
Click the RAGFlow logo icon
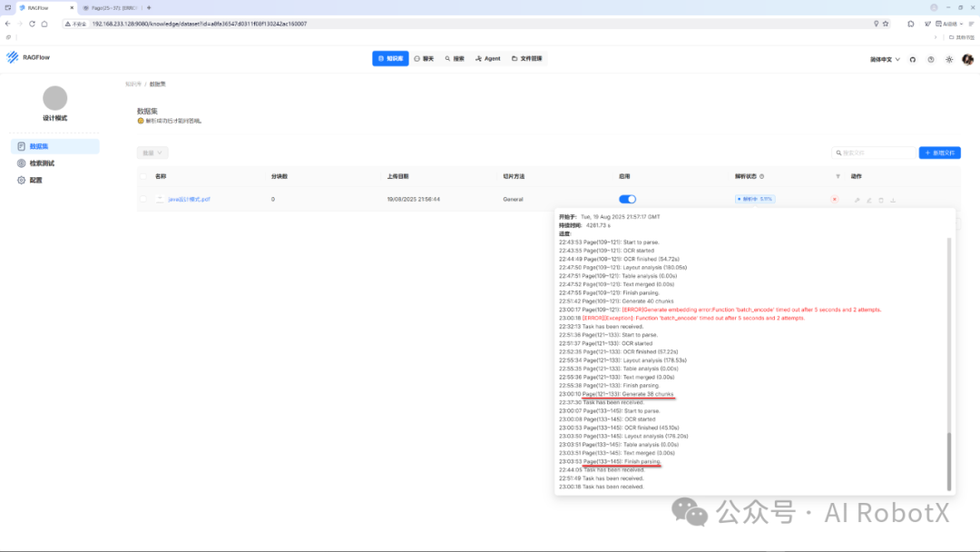13,57
